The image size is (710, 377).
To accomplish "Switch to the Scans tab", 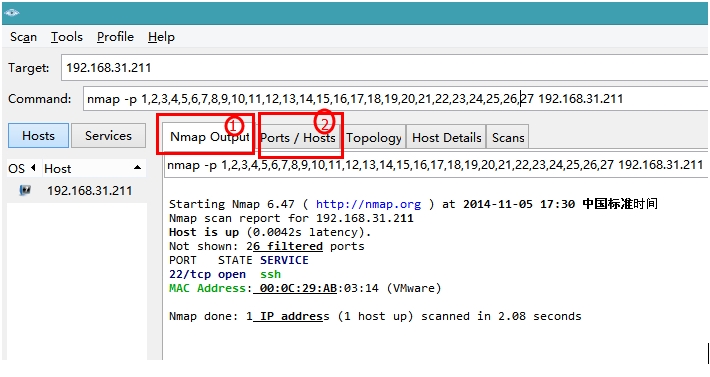I will tap(508, 138).
